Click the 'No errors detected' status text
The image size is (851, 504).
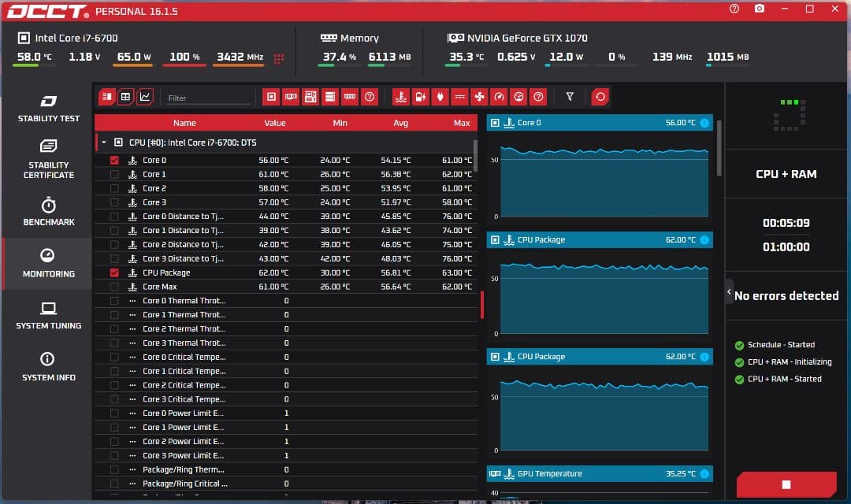coord(786,296)
